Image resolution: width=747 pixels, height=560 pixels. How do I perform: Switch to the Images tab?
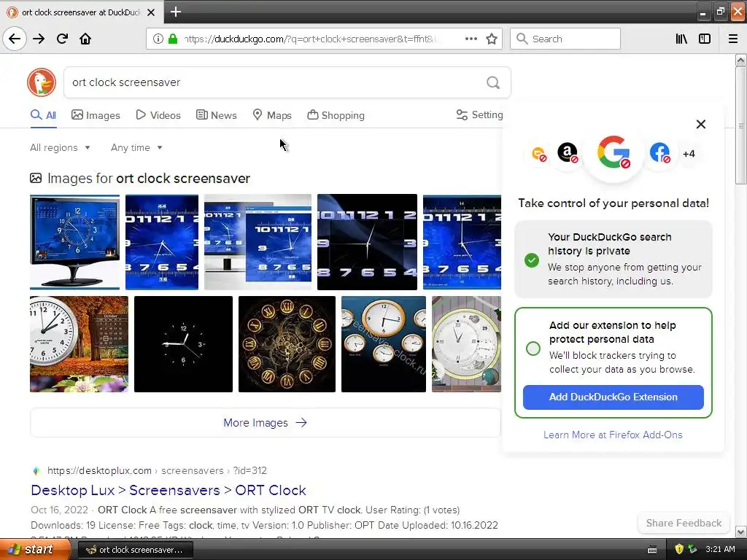(x=96, y=115)
